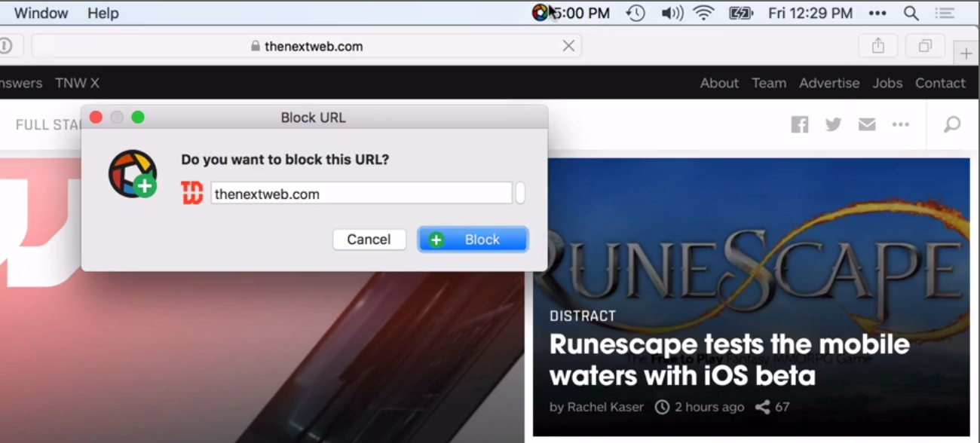Open the Window menu
Image resolution: width=980 pixels, height=443 pixels.
point(41,13)
